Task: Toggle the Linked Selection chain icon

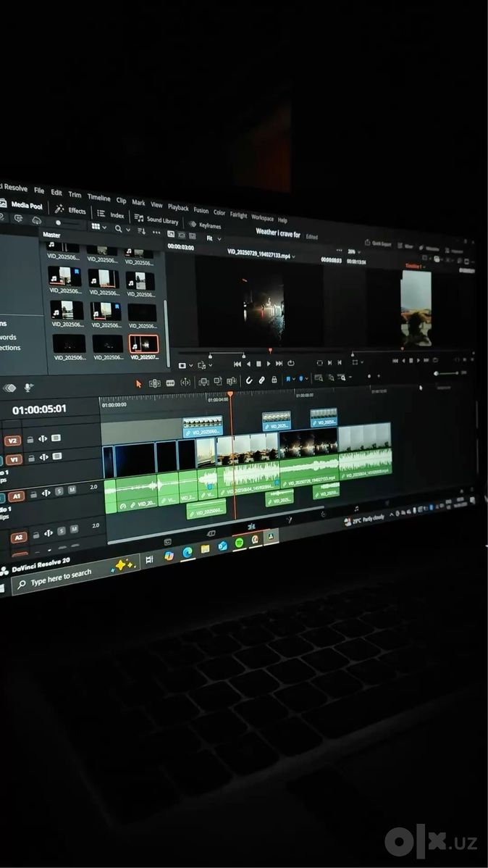Action: [x=261, y=380]
